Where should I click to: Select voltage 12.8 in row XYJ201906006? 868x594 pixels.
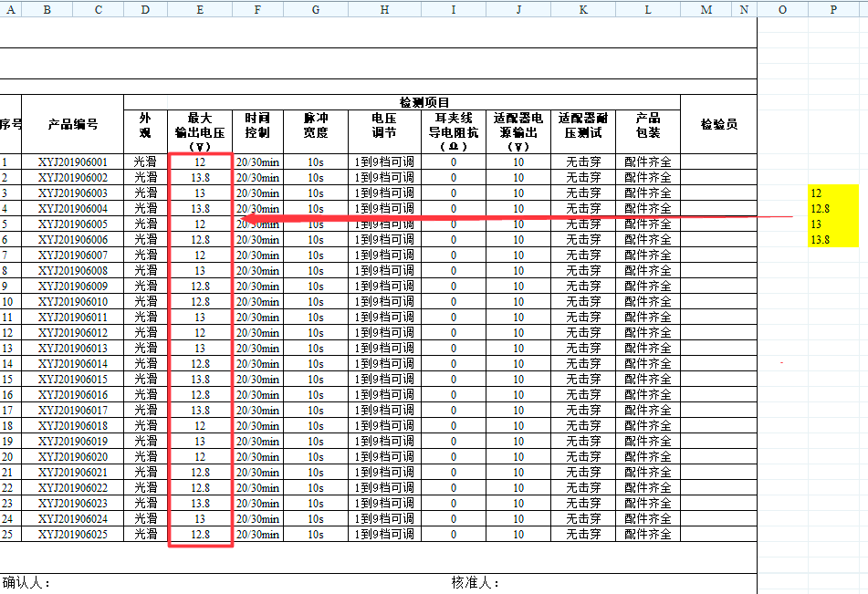[x=200, y=240]
